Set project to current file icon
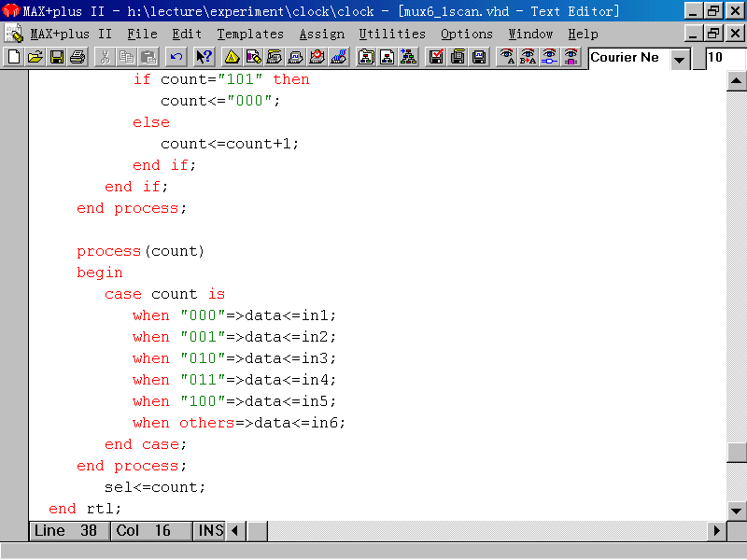 coord(388,58)
